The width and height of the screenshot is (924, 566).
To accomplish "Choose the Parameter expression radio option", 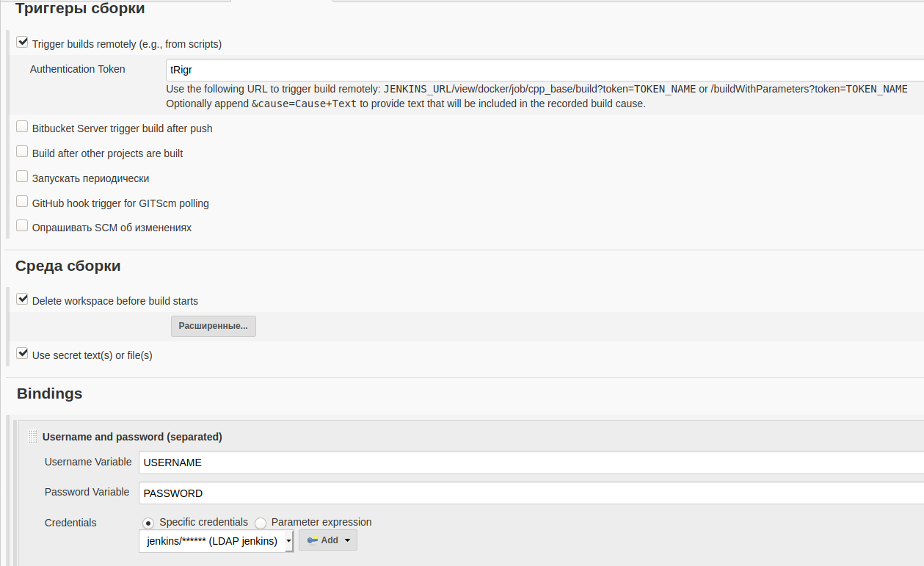I will click(261, 523).
